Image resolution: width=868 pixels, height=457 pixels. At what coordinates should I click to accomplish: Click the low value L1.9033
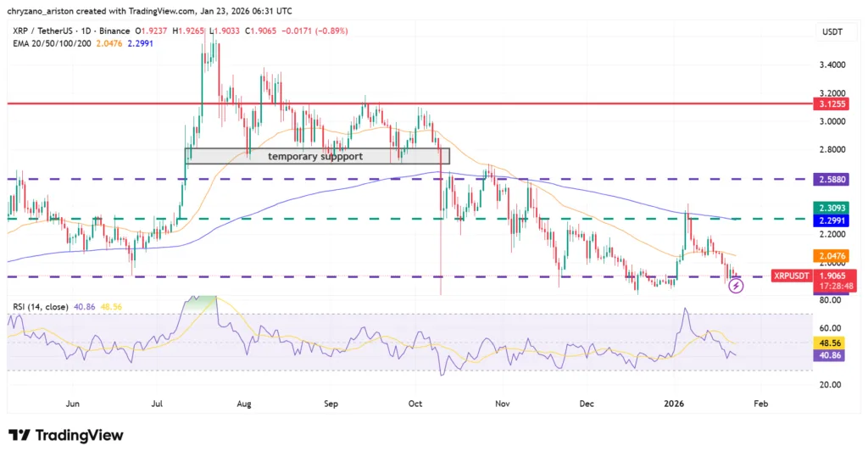coord(225,31)
